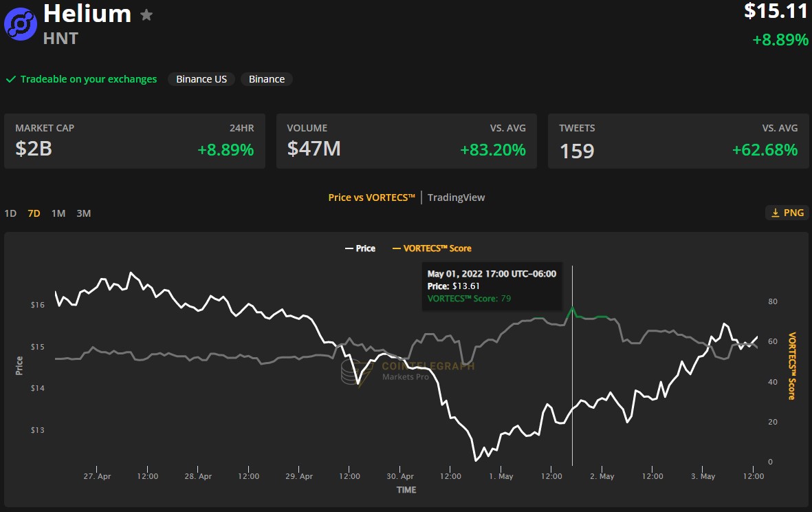Switch to TradingView chart

pyautogui.click(x=456, y=198)
